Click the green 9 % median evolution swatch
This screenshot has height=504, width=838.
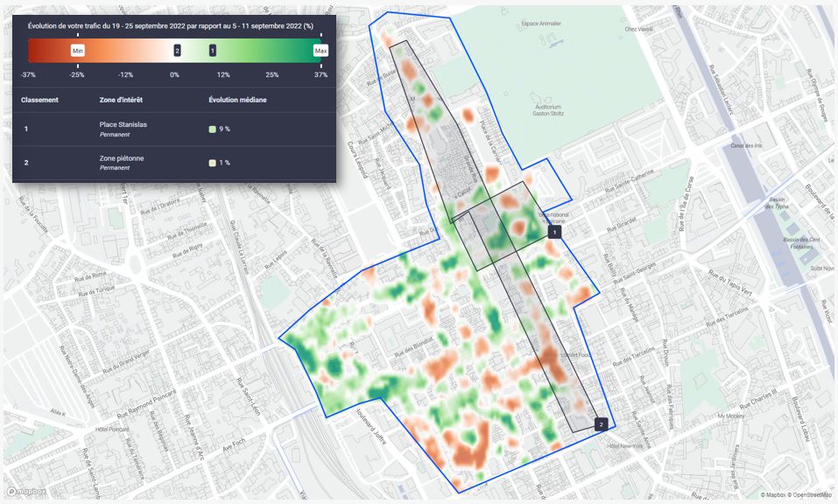[x=212, y=129]
